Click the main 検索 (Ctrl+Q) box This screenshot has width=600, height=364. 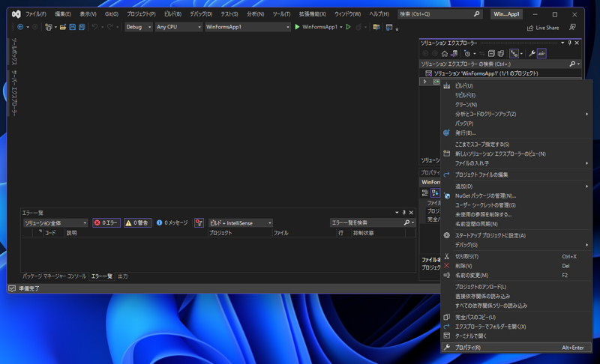pos(439,14)
